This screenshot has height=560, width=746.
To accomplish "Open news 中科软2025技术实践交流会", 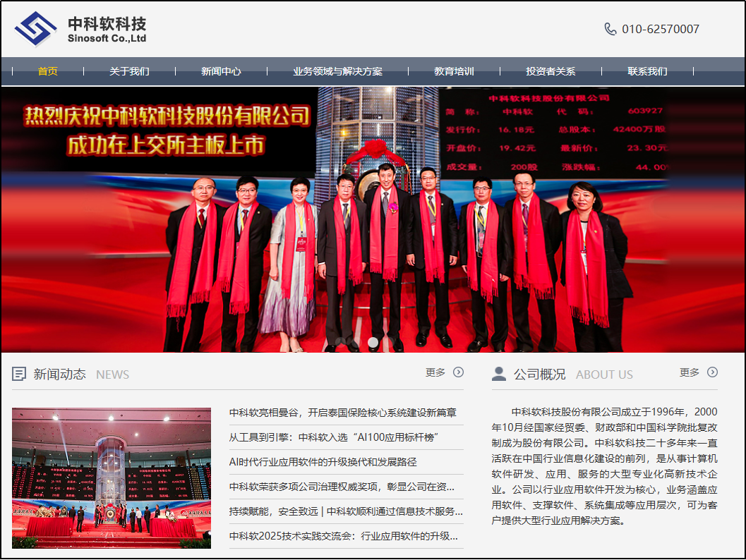I will coord(344,536).
